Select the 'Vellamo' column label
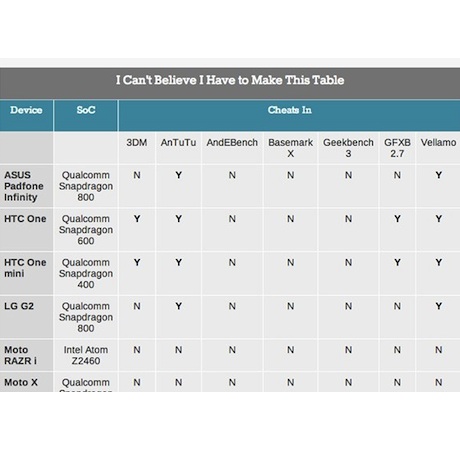This screenshot has height=450, width=460. (x=438, y=142)
